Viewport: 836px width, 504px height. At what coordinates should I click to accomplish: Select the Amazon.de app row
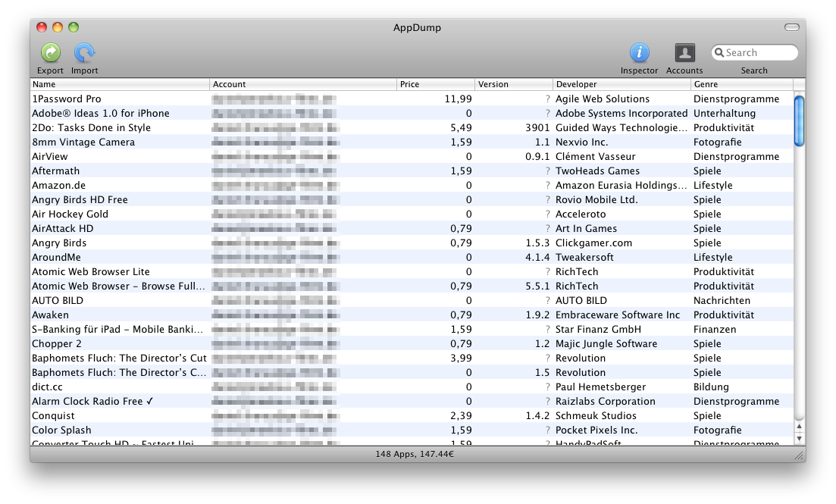point(412,185)
